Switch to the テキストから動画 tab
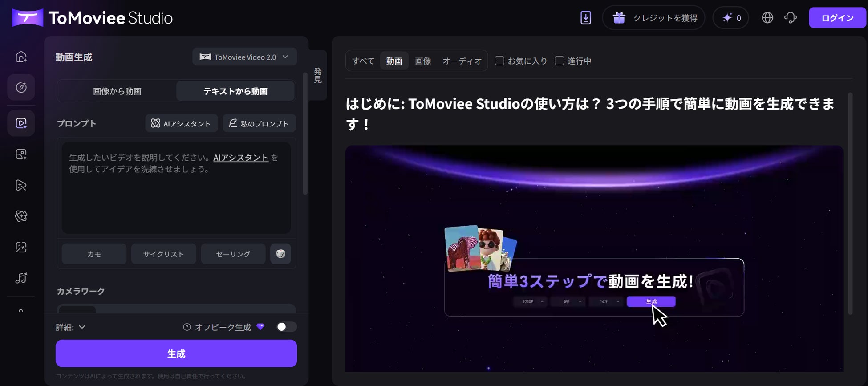868x386 pixels. pos(235,91)
